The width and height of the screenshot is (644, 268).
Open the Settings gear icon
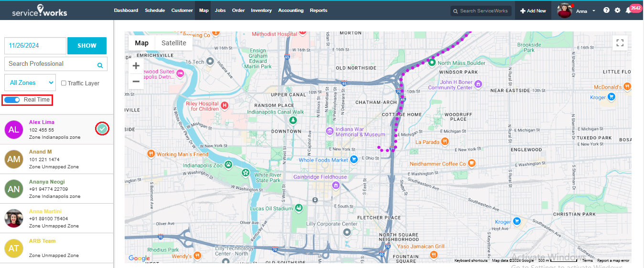(617, 10)
